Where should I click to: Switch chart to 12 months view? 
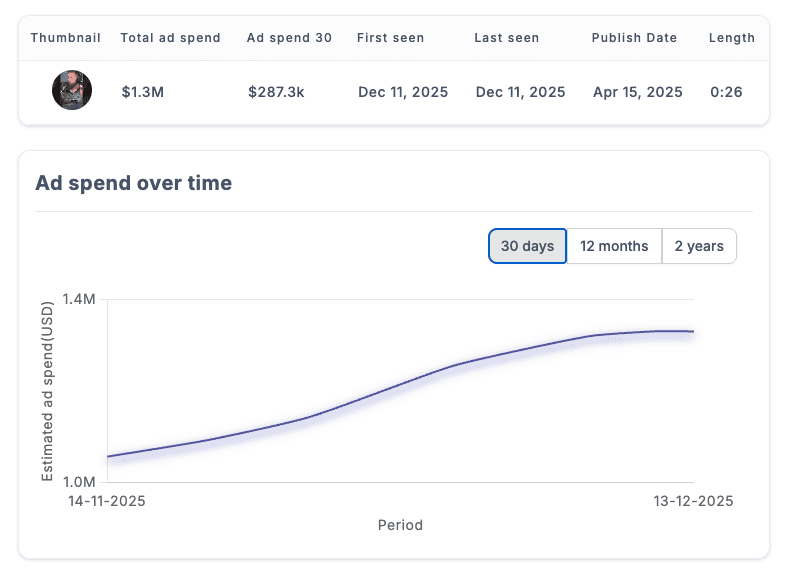tap(614, 246)
